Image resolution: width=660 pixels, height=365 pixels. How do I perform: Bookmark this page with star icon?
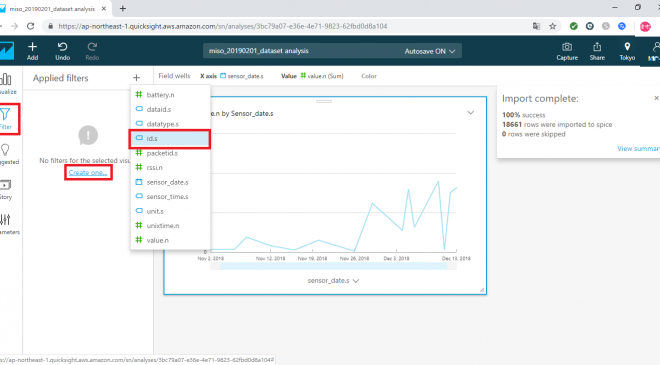[553, 26]
